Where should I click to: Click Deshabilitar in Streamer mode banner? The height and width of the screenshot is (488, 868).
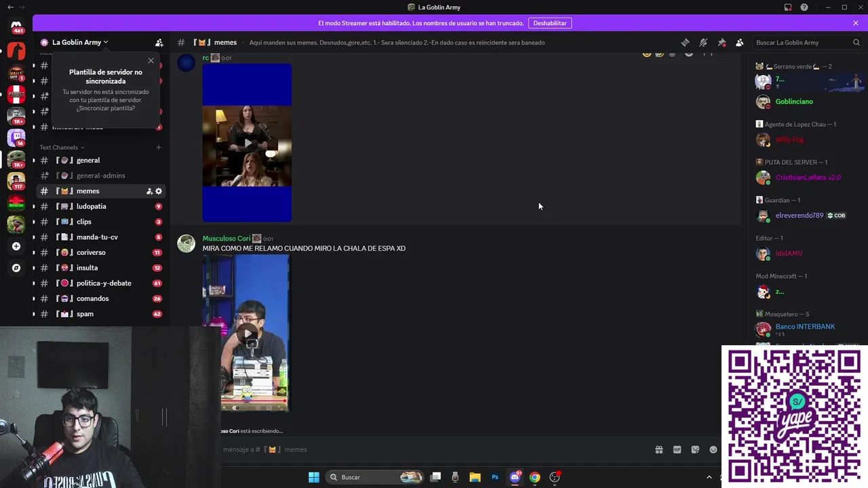550,23
